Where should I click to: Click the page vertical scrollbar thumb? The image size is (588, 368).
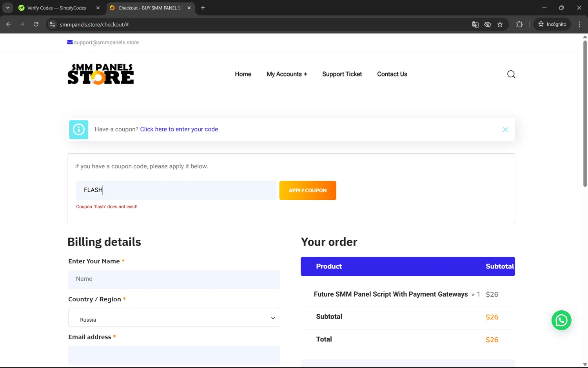click(x=585, y=114)
